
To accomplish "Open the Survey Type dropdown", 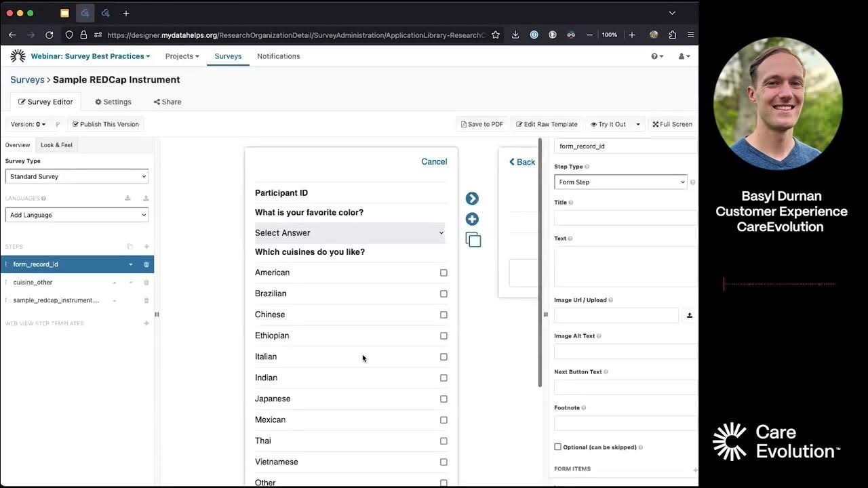I will tap(77, 176).
